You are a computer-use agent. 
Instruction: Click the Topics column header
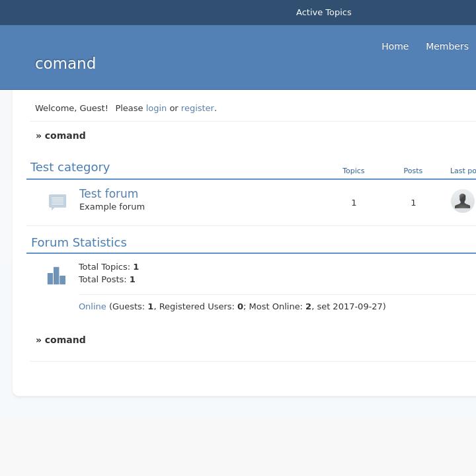point(353,171)
